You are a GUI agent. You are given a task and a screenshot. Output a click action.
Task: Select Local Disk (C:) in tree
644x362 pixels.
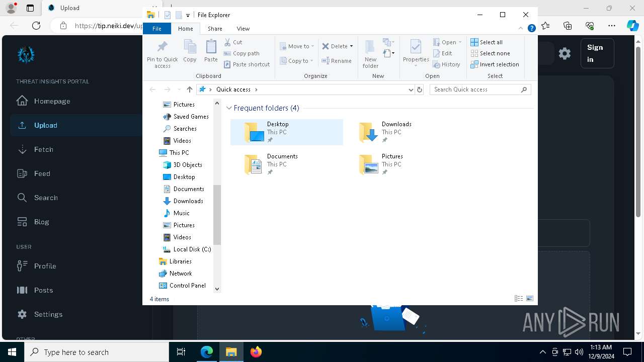[x=192, y=249]
